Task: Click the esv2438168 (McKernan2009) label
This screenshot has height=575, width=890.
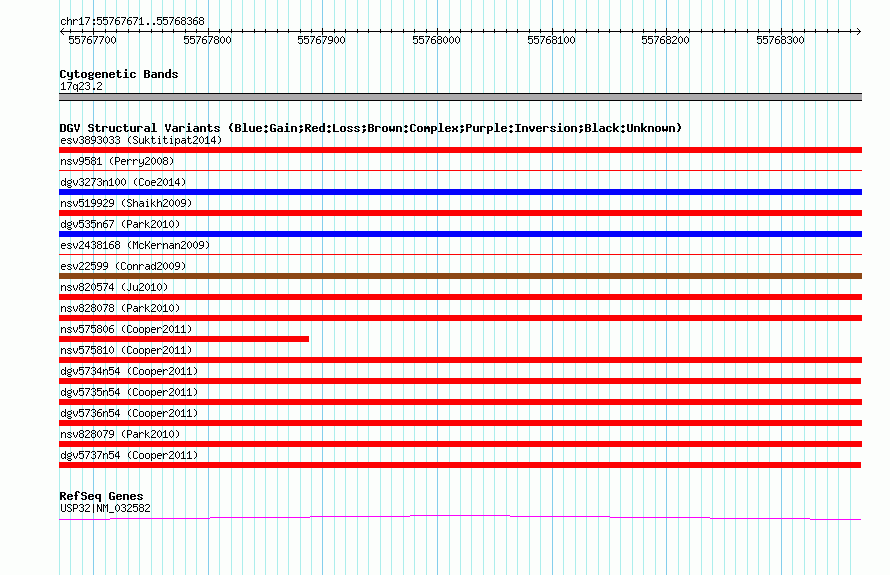Action: [135, 245]
